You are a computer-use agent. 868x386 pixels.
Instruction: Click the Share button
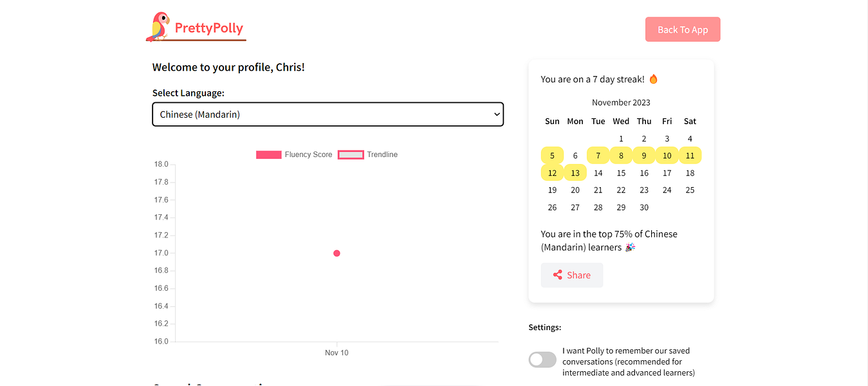pyautogui.click(x=572, y=275)
